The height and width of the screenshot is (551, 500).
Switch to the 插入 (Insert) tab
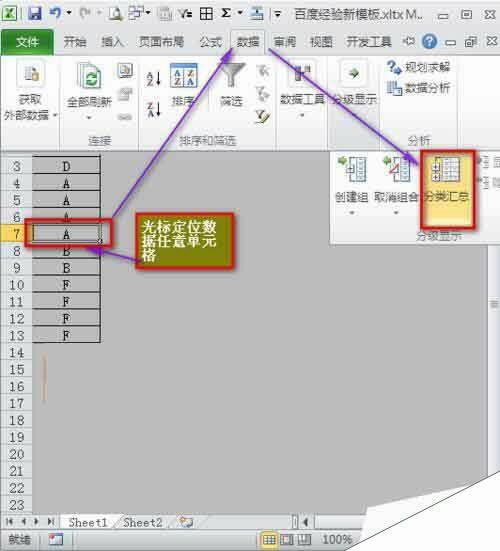click(112, 42)
